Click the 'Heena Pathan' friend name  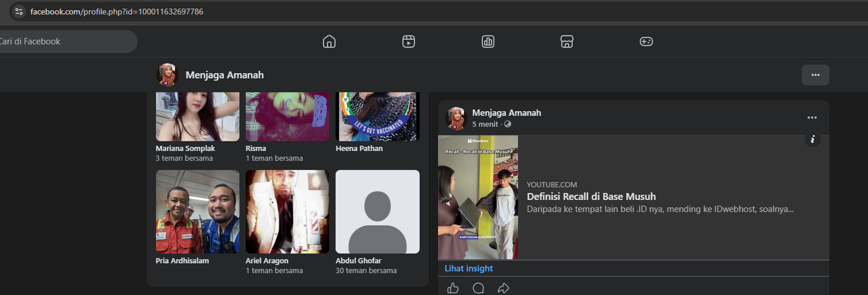click(359, 148)
